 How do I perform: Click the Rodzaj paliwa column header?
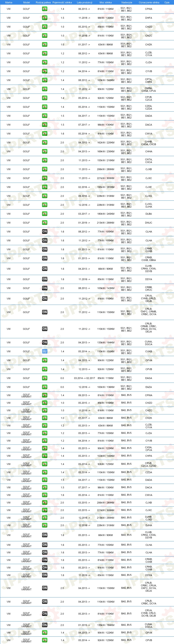coord(43,2)
